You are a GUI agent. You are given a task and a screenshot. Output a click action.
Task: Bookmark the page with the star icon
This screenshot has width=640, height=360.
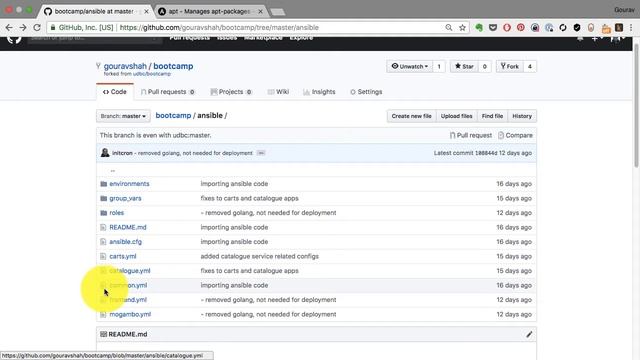tap(462, 28)
